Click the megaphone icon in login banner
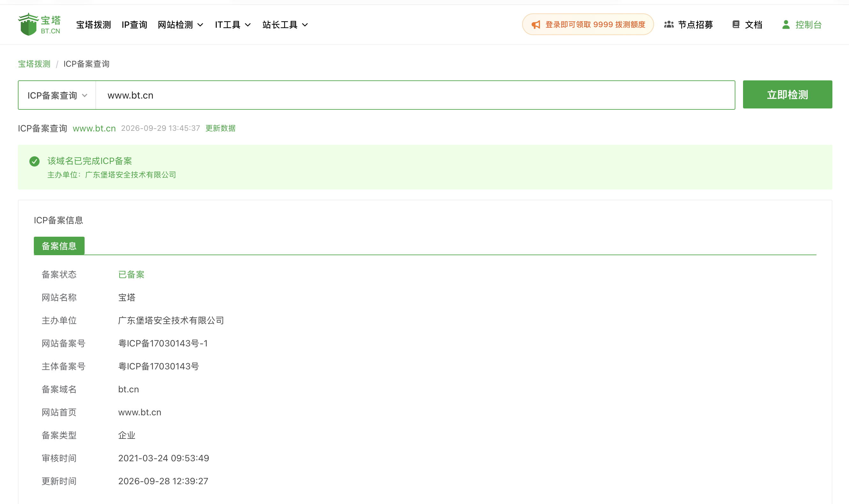 (x=536, y=25)
